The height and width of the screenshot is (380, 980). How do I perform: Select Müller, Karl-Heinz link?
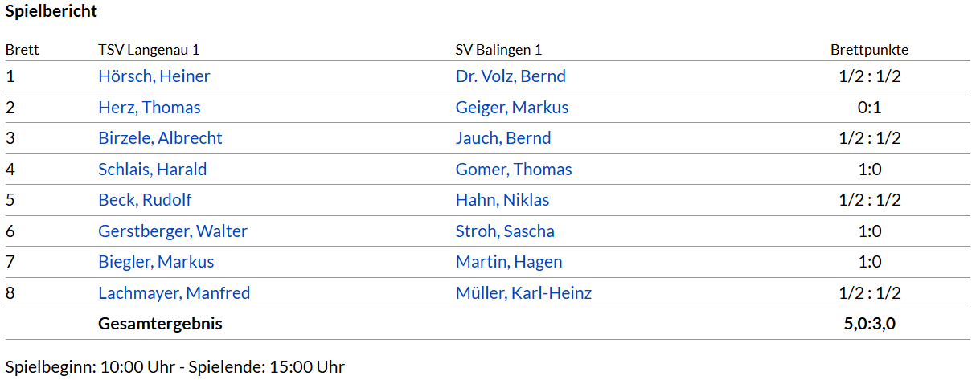click(523, 293)
